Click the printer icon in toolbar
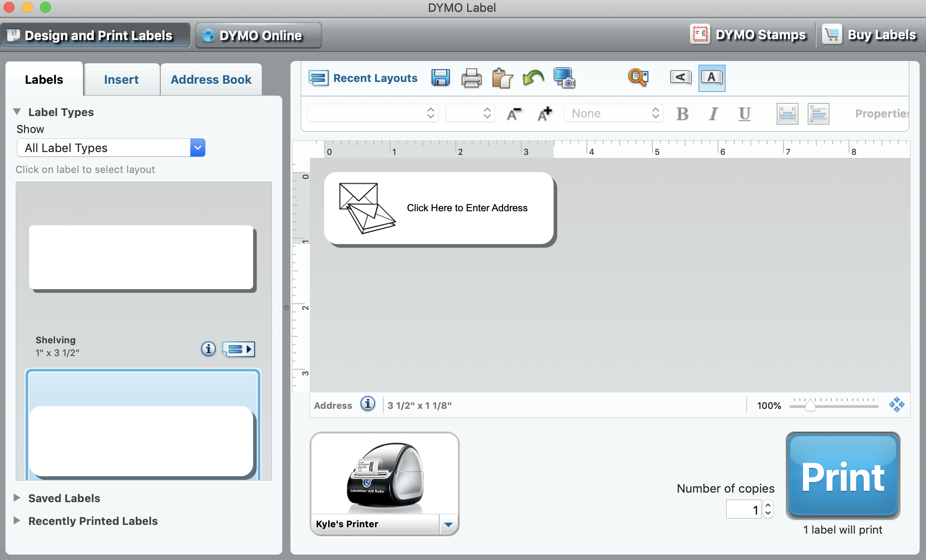 pos(471,78)
